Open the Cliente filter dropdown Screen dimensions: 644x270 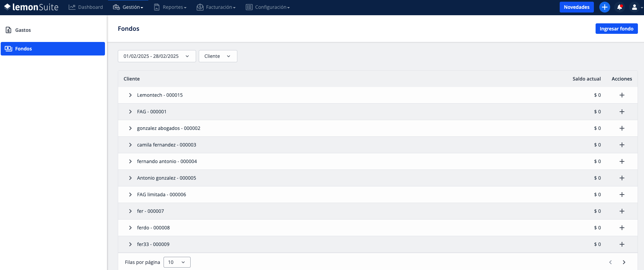click(x=218, y=56)
